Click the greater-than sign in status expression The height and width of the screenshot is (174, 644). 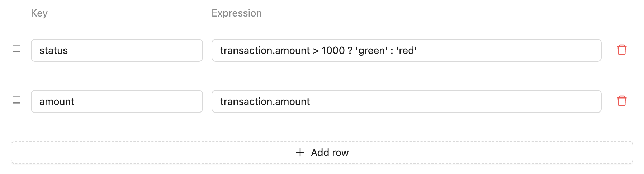[x=316, y=51]
